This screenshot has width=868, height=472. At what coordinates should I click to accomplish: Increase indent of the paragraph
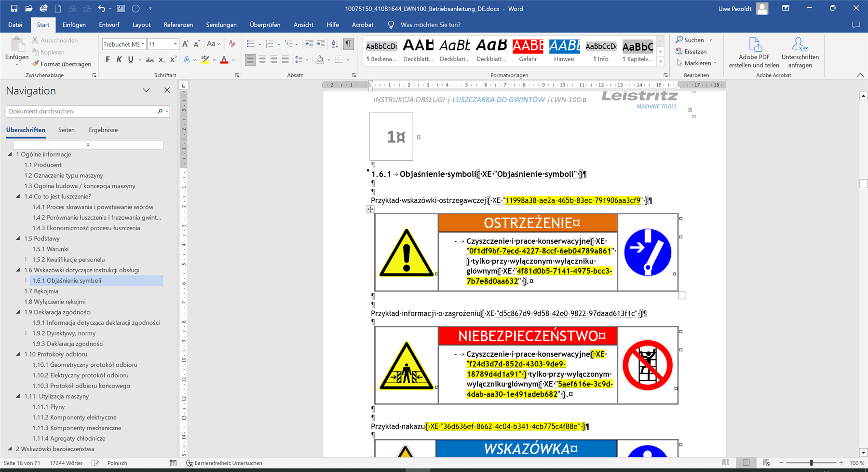point(321,44)
